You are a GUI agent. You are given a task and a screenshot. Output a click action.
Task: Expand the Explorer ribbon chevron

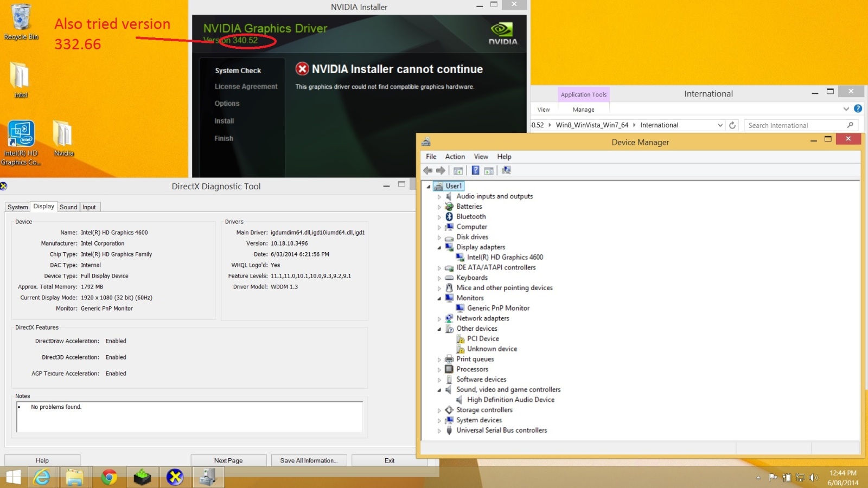coord(846,109)
